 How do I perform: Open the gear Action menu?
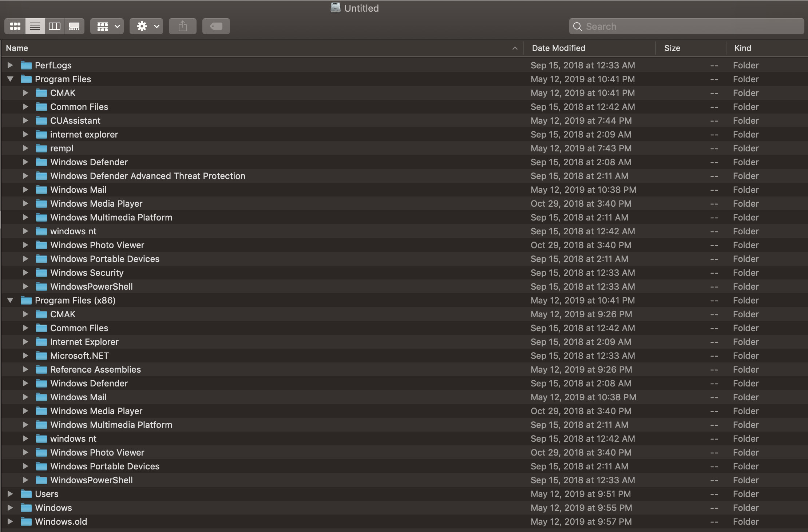pos(146,26)
